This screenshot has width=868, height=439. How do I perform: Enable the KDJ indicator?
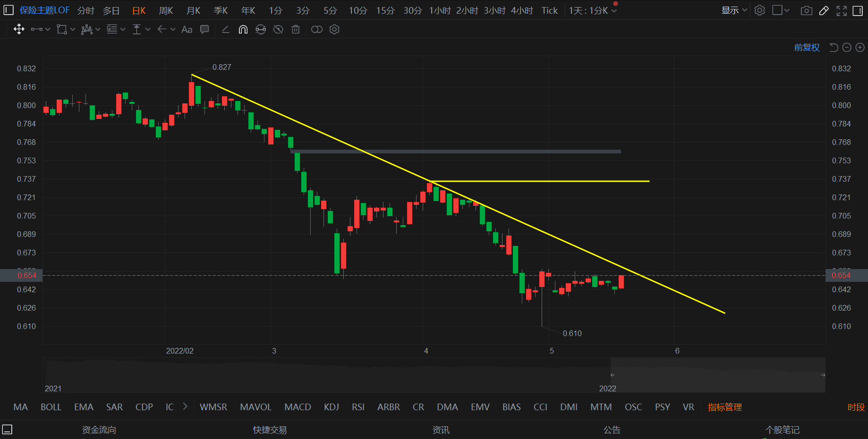click(332, 407)
